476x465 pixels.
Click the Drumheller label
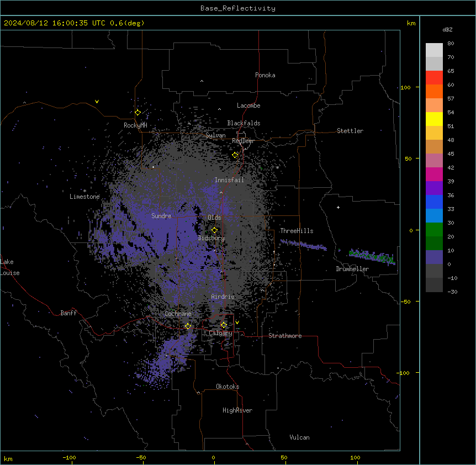pos(352,269)
